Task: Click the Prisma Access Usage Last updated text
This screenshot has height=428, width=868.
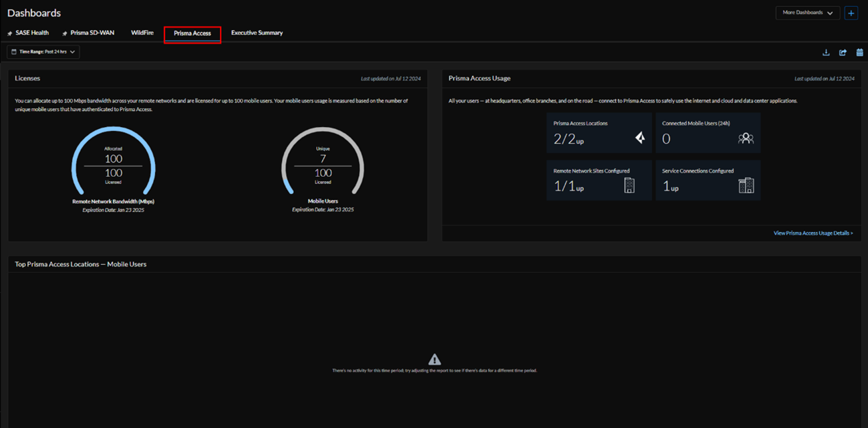Action: tap(825, 79)
